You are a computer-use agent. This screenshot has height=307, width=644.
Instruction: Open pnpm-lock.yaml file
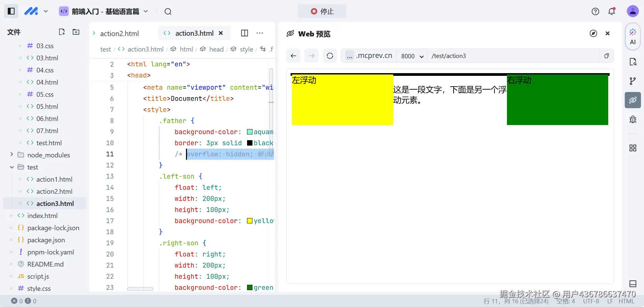point(45,252)
